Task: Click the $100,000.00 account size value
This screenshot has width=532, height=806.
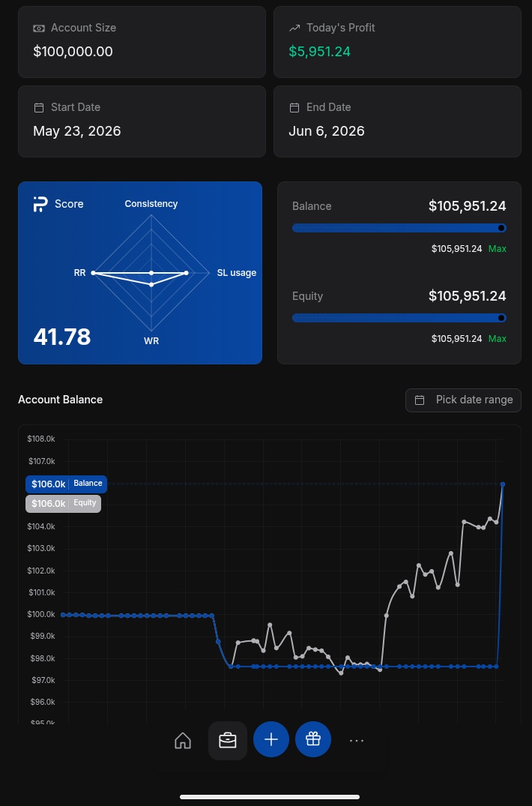Action: (x=73, y=52)
